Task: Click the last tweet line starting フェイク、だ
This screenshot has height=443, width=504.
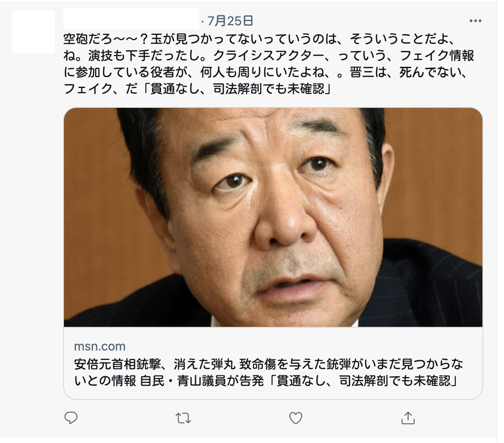Action: pyautogui.click(x=198, y=88)
